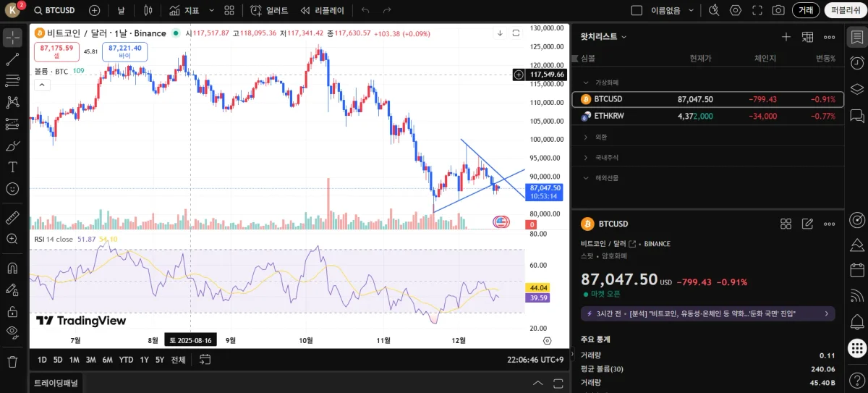Add a symbol to the watchlist

pyautogui.click(x=786, y=37)
